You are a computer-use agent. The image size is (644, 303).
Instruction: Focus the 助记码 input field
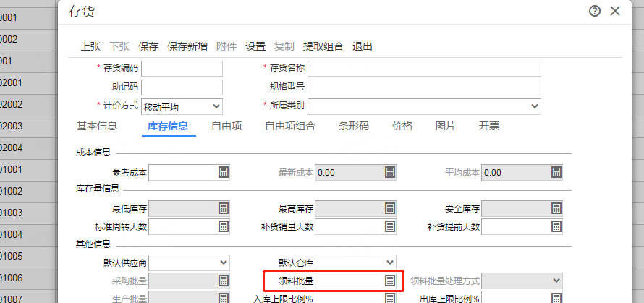(x=182, y=88)
